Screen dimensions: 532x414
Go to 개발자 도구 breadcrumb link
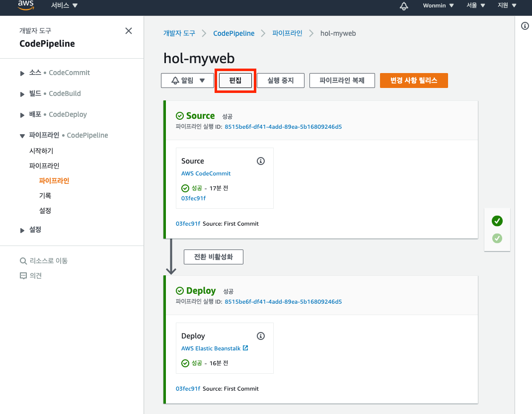tap(179, 33)
